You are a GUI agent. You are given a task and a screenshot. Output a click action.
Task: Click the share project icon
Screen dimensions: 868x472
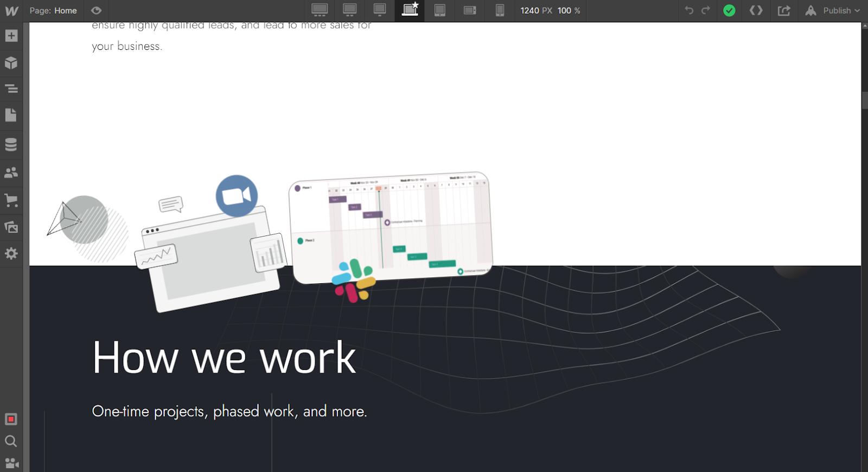pyautogui.click(x=784, y=10)
